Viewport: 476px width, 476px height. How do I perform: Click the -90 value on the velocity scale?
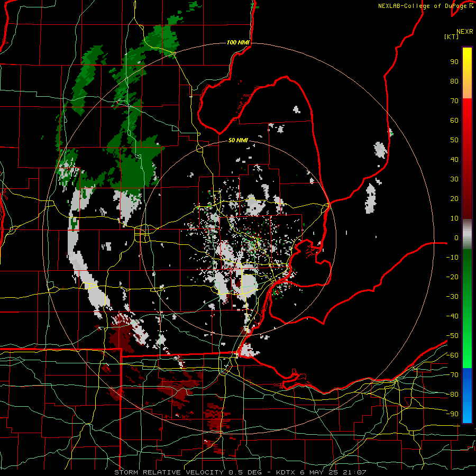point(452,414)
